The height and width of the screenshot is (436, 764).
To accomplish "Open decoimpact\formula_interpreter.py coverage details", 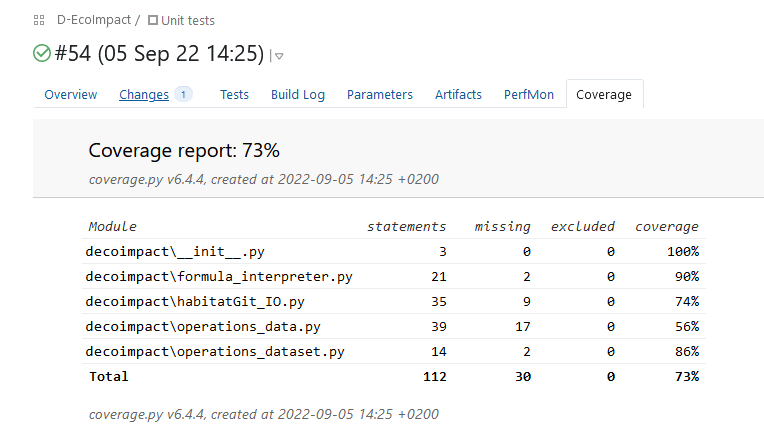I will click(219, 276).
